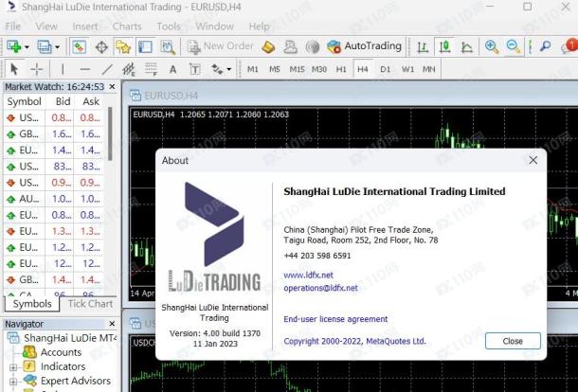Switch to M30 timeframe
The image size is (578, 392).
click(x=319, y=69)
